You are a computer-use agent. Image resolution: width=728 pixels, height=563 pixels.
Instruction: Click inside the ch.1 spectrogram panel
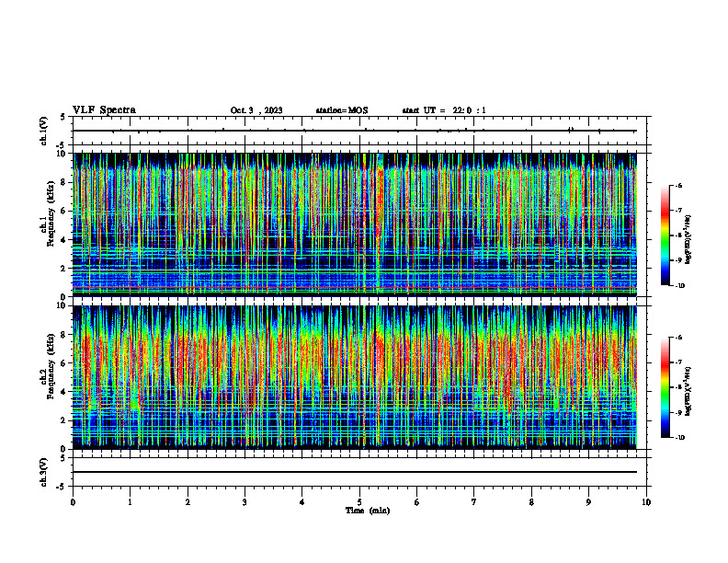355,224
